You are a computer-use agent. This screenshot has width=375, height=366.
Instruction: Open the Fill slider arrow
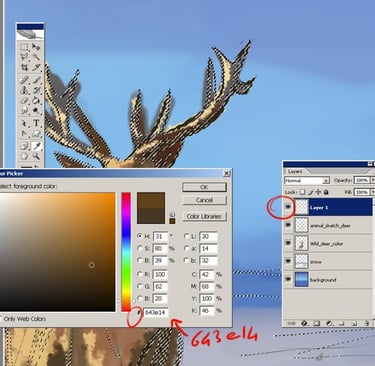coord(373,192)
